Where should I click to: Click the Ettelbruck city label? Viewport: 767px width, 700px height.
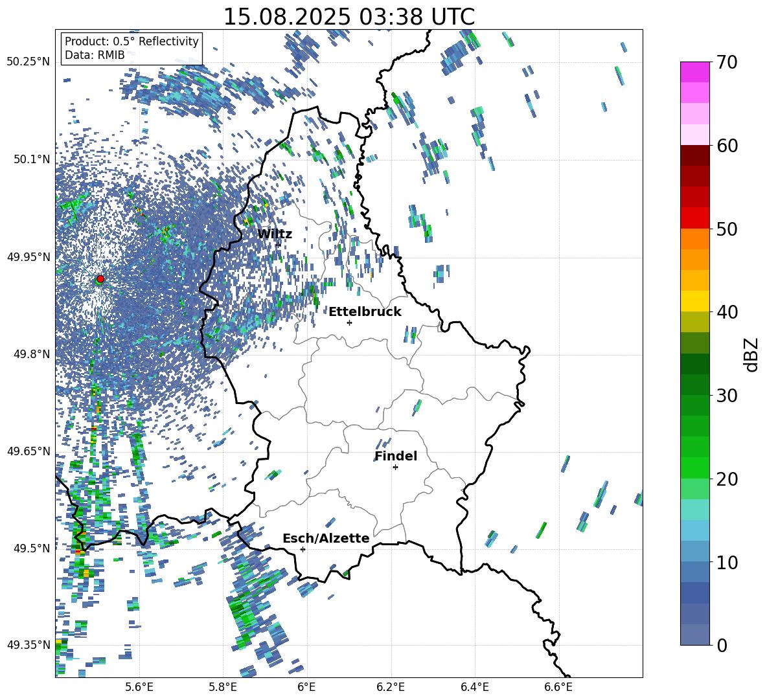365,312
